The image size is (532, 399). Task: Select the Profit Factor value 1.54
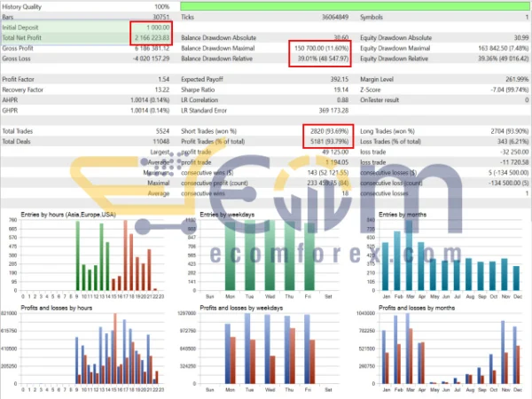[x=163, y=79]
